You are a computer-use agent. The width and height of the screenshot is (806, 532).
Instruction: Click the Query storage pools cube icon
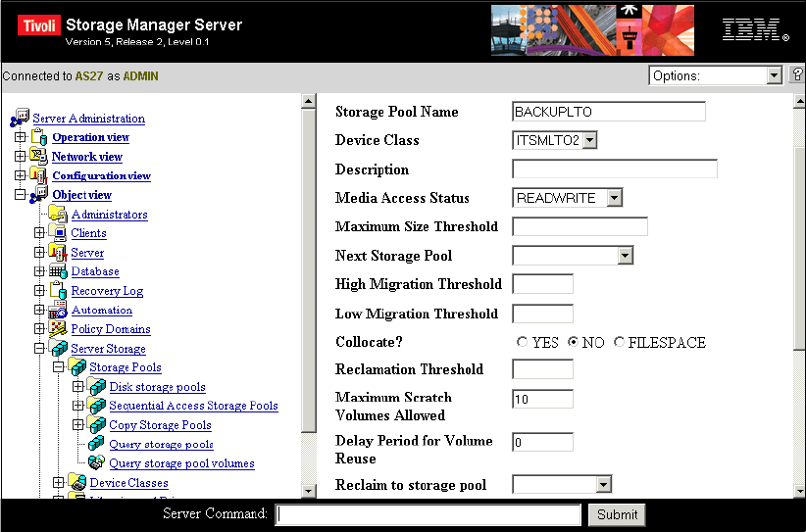point(96,444)
